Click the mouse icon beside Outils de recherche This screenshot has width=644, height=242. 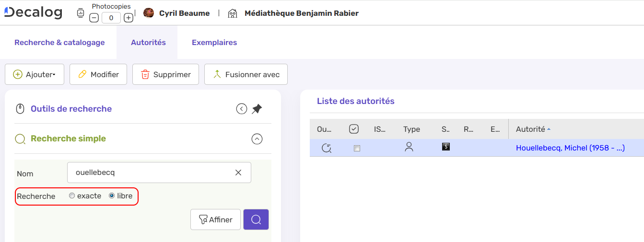tap(20, 109)
